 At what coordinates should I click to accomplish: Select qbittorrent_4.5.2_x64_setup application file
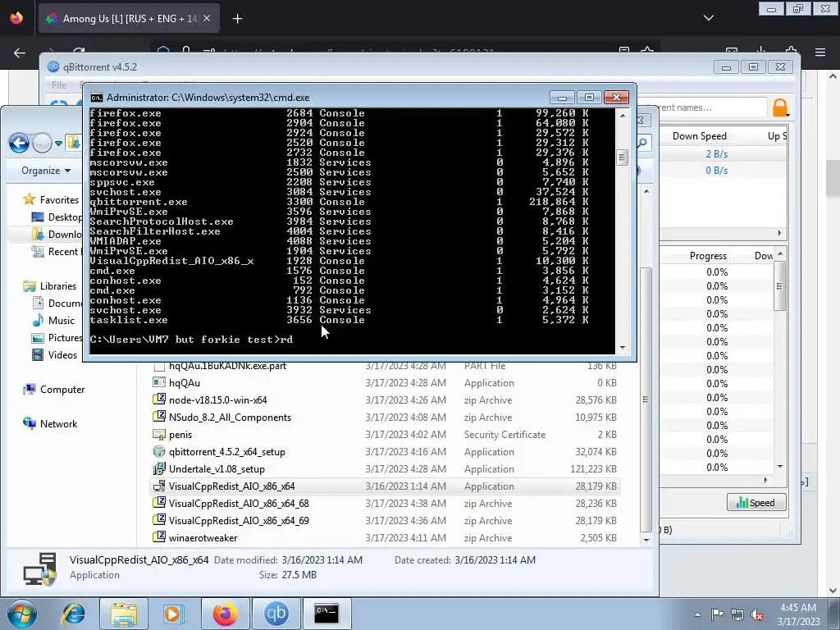pyautogui.click(x=385, y=452)
